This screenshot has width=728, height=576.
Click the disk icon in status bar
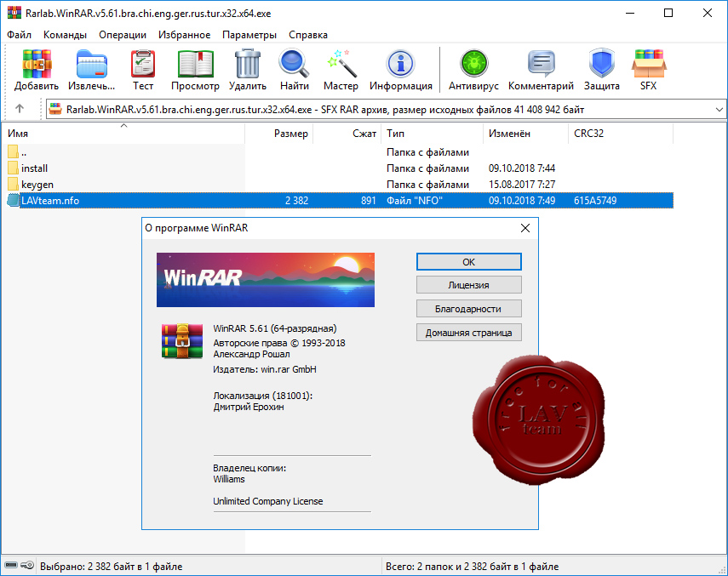coord(11,565)
